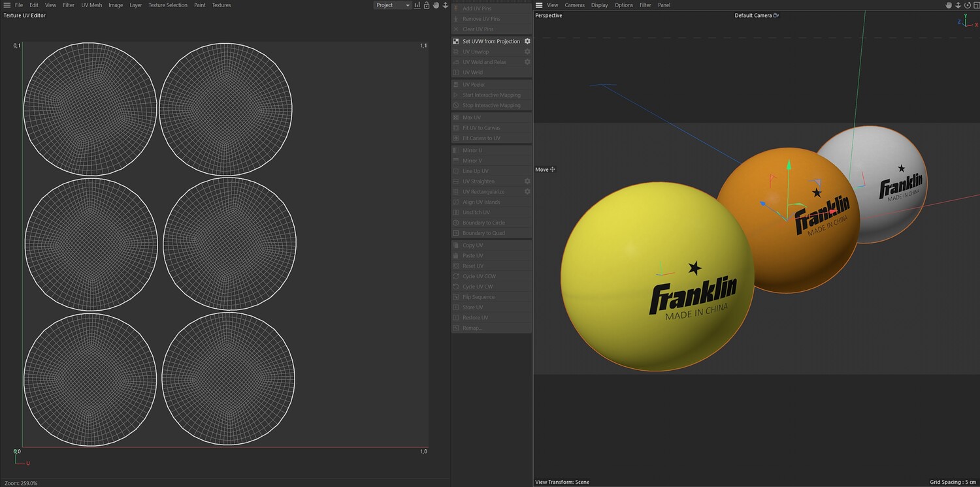This screenshot has height=487, width=980.
Task: Click the Mirror U icon
Action: click(456, 150)
